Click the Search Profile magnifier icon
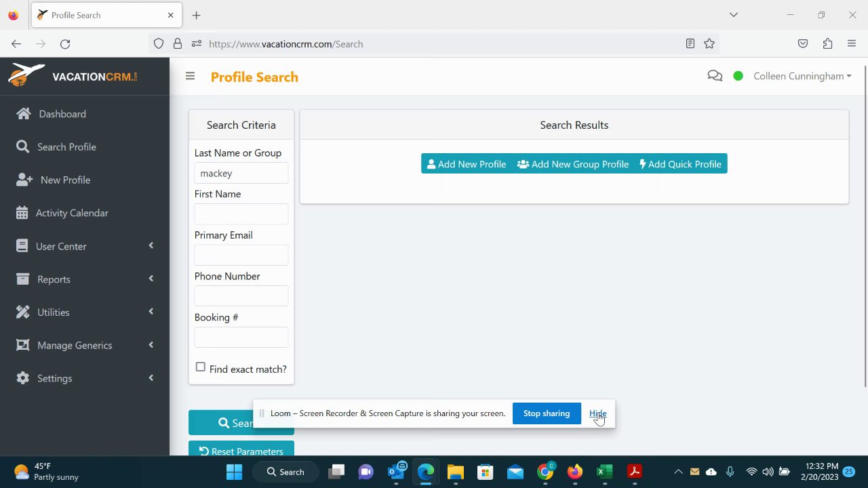The width and height of the screenshot is (868, 488). (22, 146)
